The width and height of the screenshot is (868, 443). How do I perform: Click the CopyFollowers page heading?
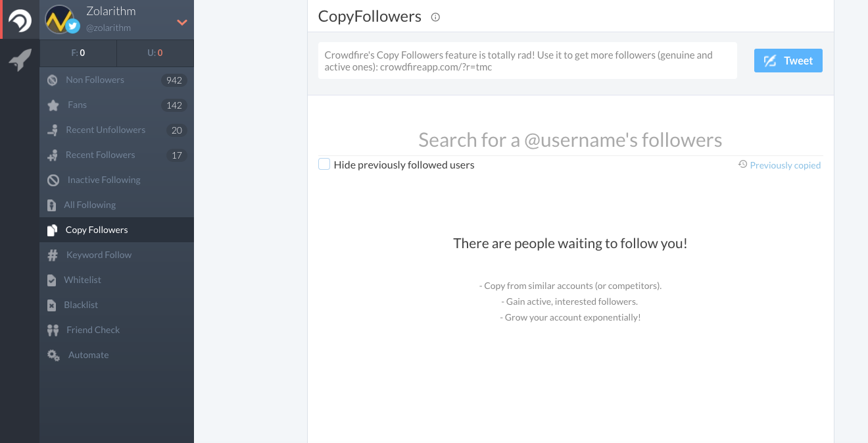tap(370, 16)
